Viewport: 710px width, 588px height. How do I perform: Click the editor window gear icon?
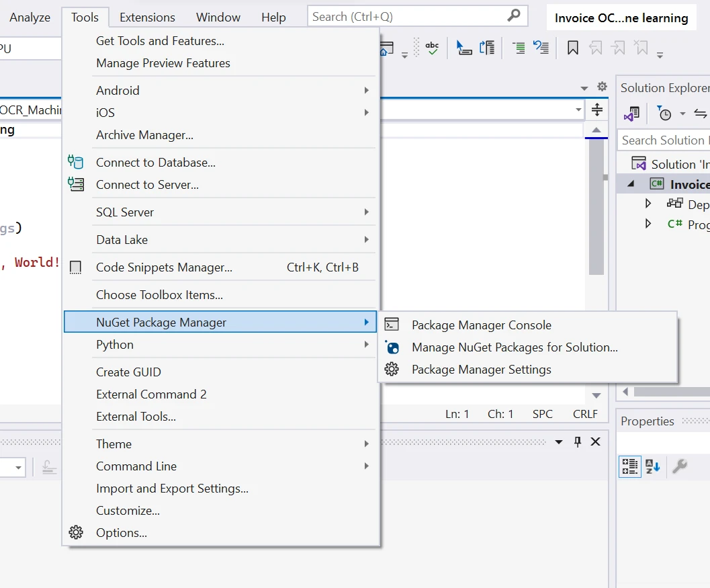(602, 87)
